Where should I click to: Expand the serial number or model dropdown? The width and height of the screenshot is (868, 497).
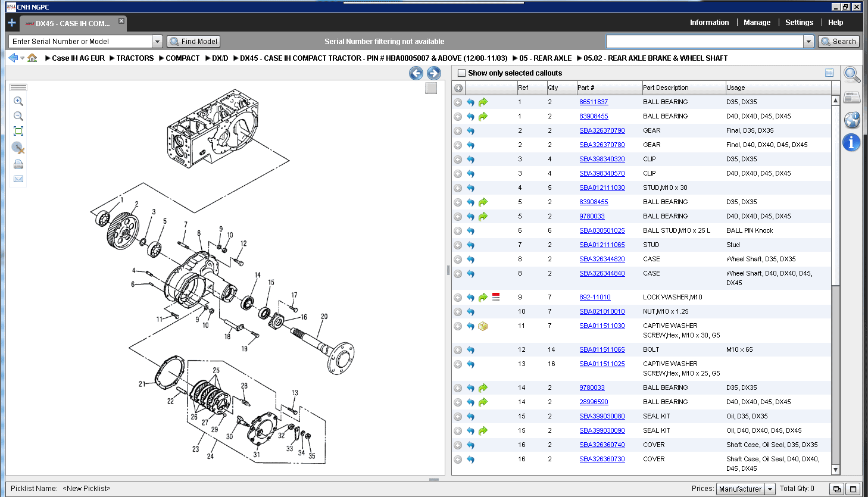tap(157, 42)
